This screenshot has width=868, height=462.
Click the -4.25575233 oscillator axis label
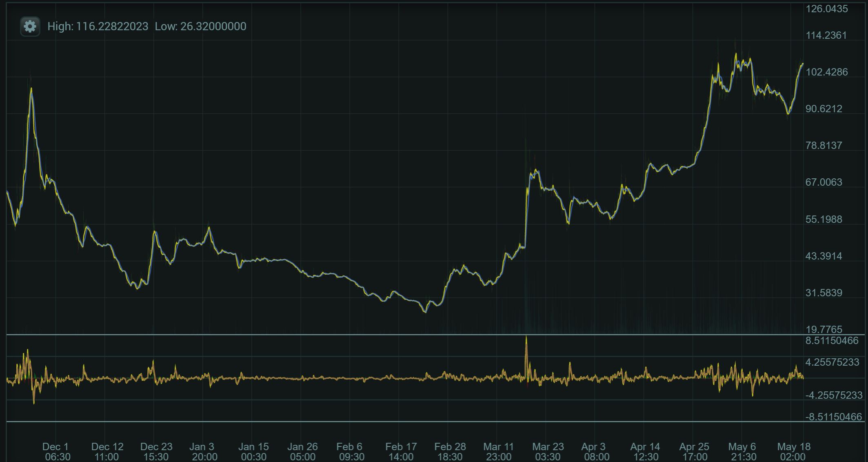click(834, 395)
